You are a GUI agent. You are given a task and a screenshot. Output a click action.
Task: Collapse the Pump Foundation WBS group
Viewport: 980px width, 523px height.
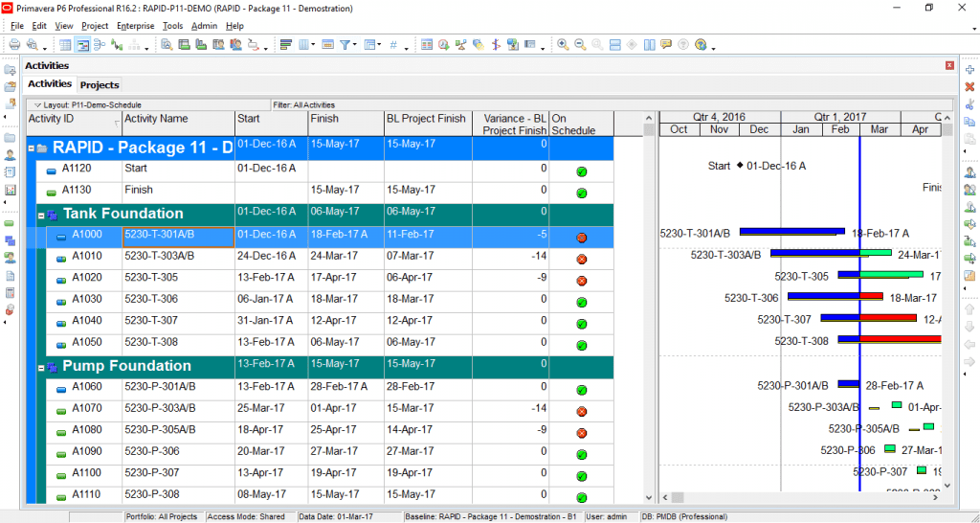pos(41,368)
